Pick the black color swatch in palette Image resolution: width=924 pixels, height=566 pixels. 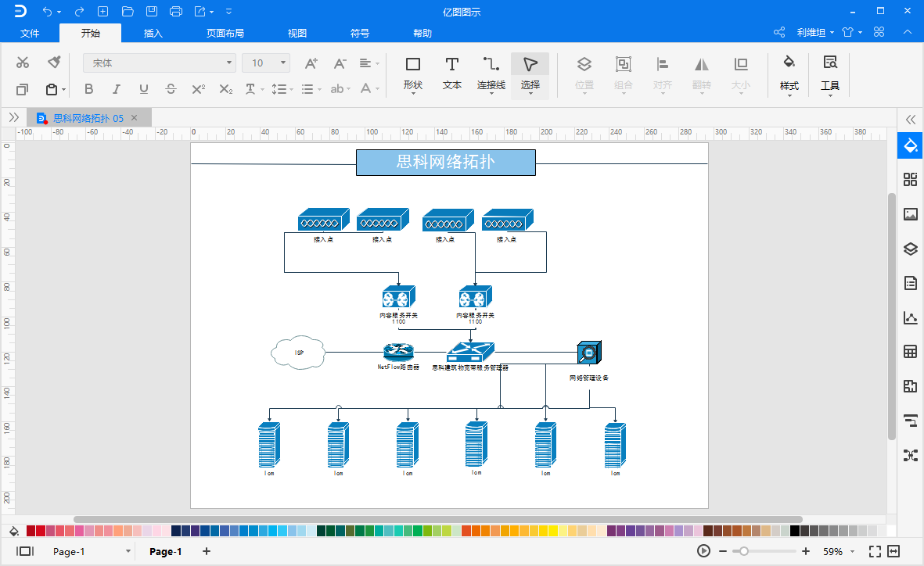tap(794, 531)
